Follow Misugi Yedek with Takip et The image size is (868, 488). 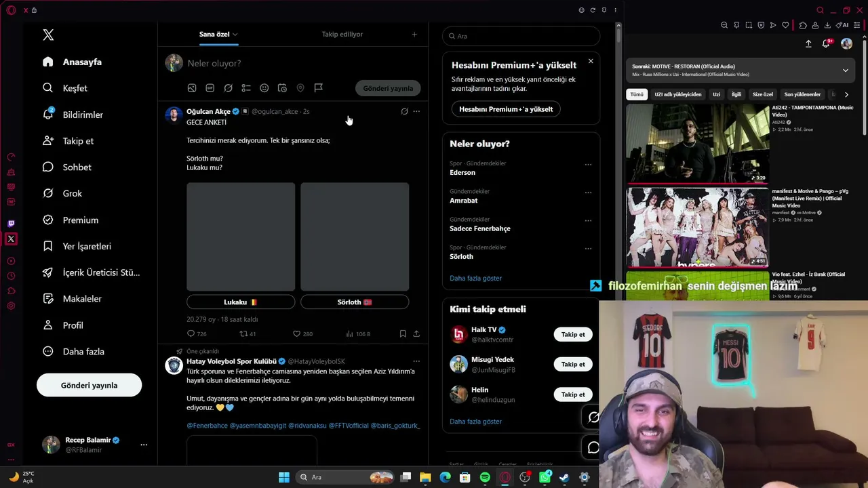click(573, 364)
